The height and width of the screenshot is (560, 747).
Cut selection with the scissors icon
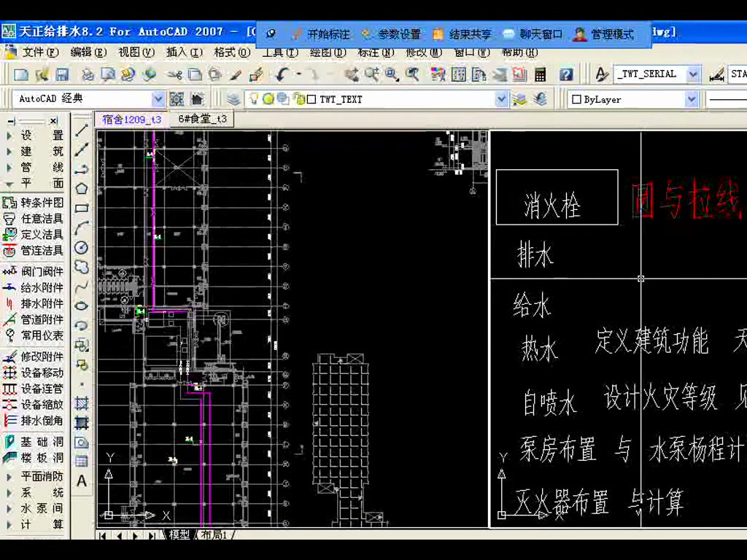174,74
